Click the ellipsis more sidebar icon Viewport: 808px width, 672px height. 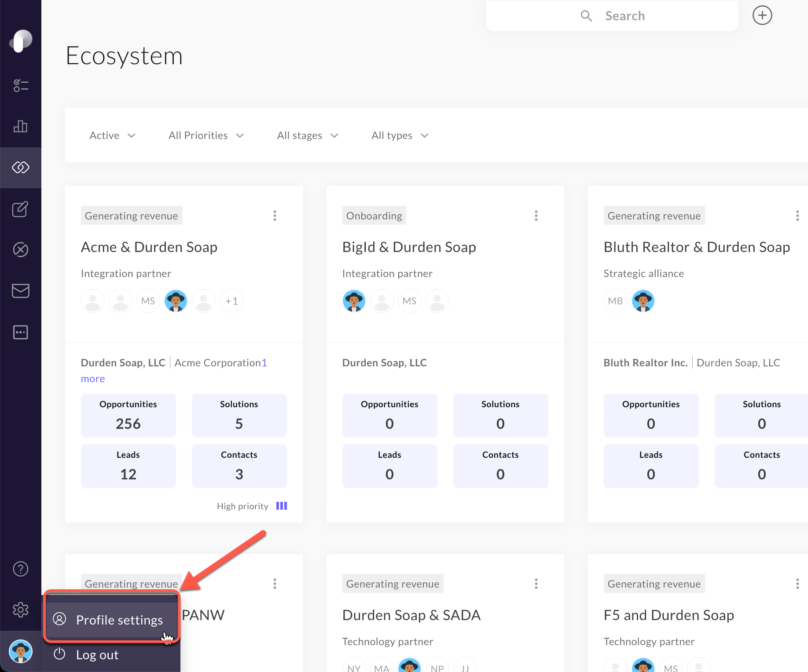21,332
